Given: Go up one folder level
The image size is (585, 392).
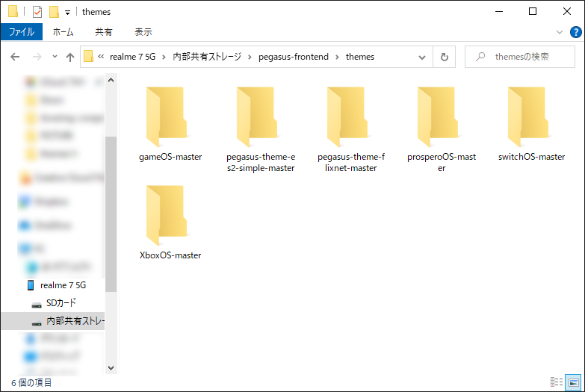Looking at the screenshot, I should tap(69, 57).
